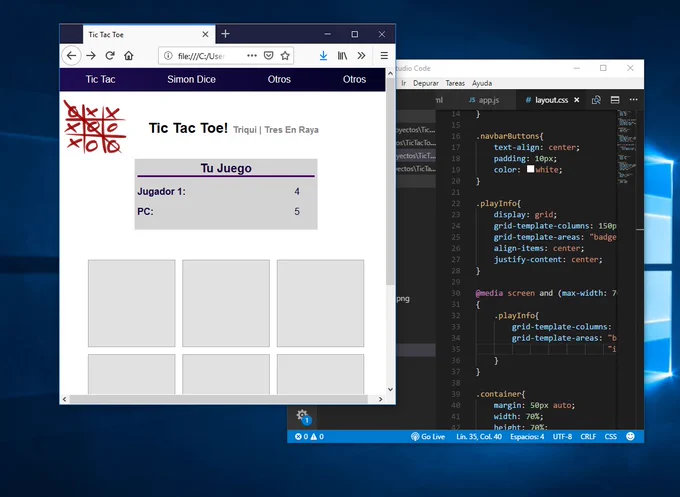Click the Go Live status button

(428, 436)
